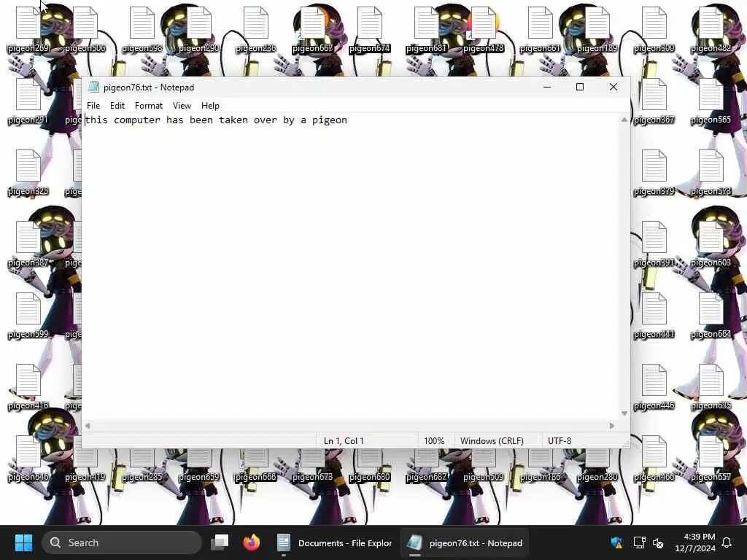Select the pigeon291 desktop file

(x=28, y=101)
